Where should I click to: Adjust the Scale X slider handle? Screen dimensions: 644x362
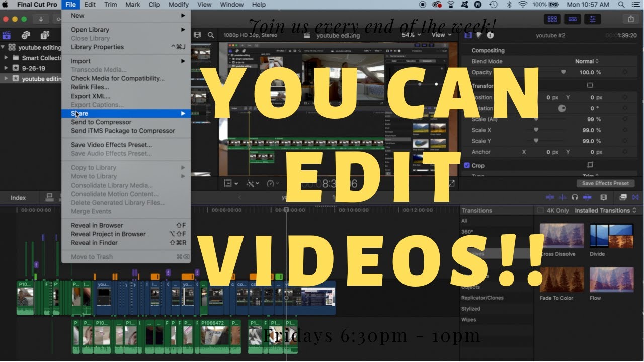pyautogui.click(x=536, y=130)
